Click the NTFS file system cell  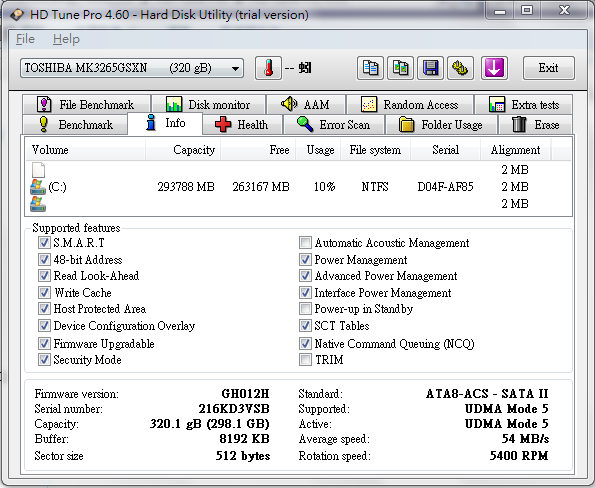tap(375, 187)
